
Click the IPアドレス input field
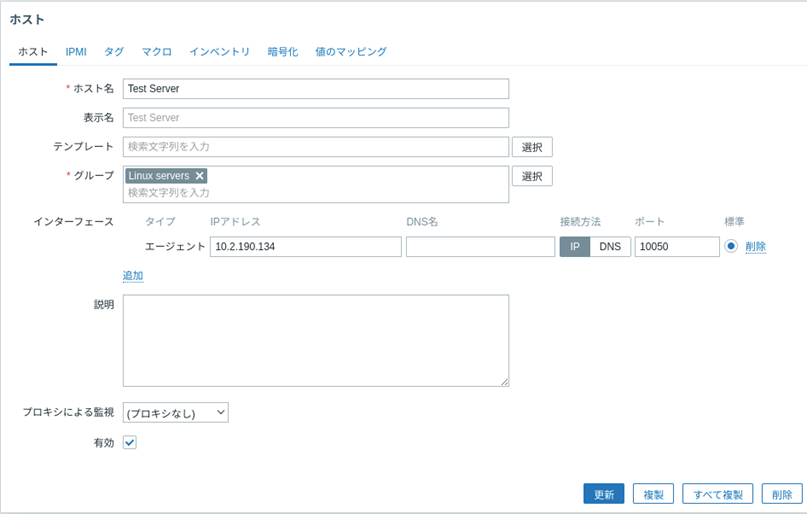pos(305,247)
